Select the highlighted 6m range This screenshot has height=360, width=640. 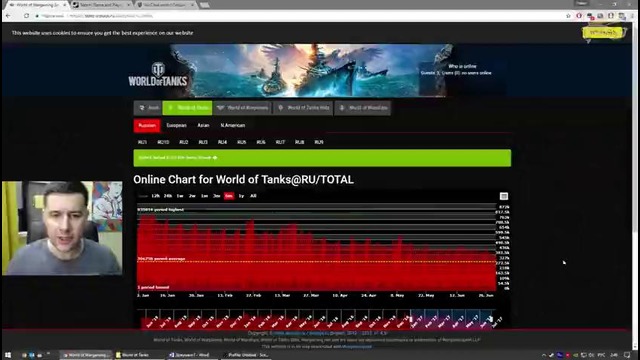[229, 196]
